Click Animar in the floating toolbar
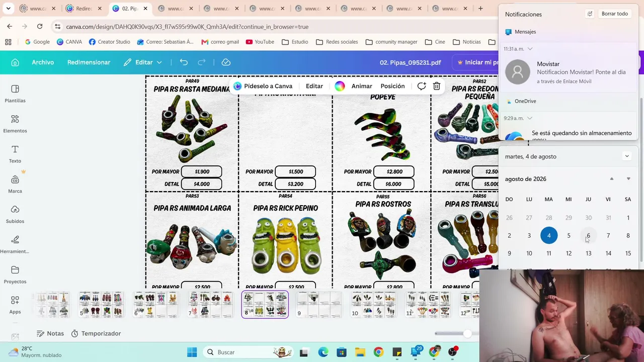 click(x=362, y=86)
